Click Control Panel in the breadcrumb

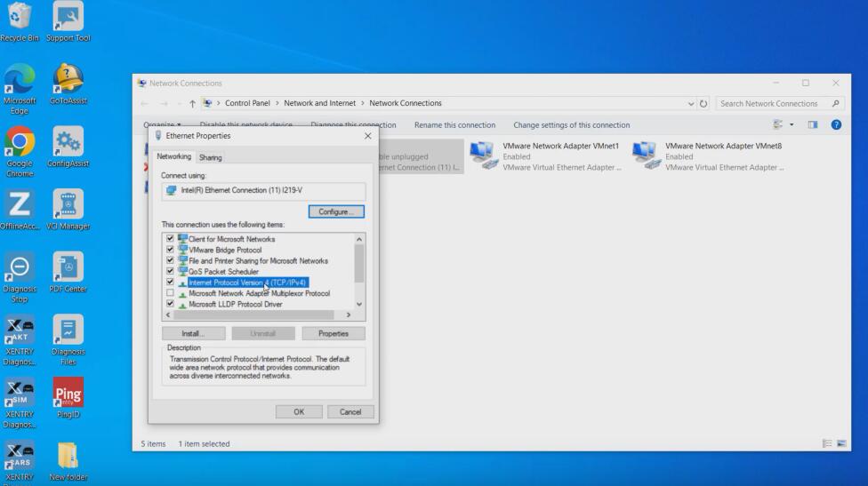click(x=247, y=103)
